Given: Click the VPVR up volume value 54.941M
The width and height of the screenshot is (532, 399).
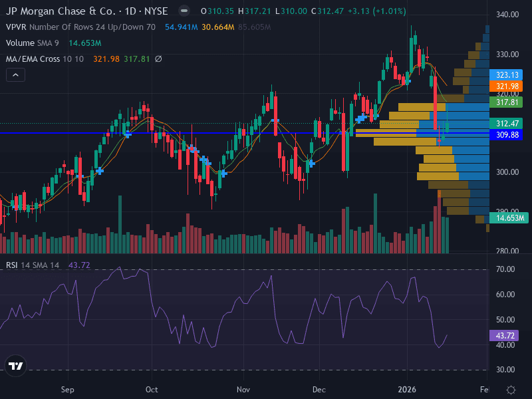Looking at the screenshot, I should pos(181,27).
